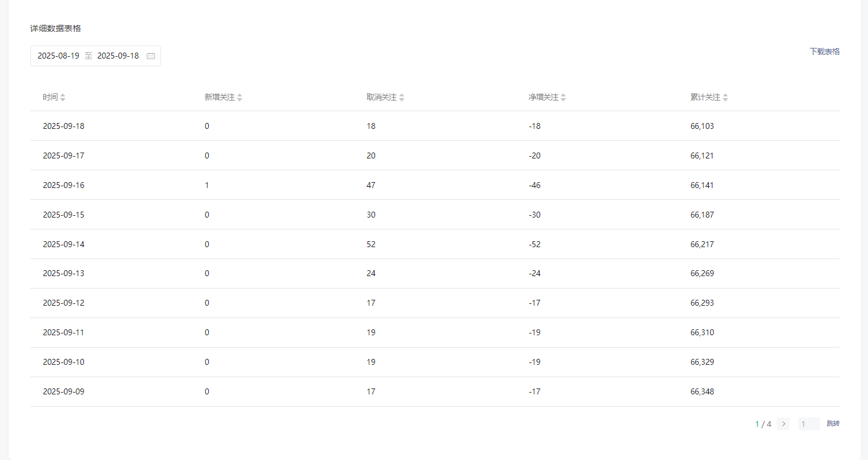
Task: Sort table by 取消关注 column arrows
Action: 402,98
